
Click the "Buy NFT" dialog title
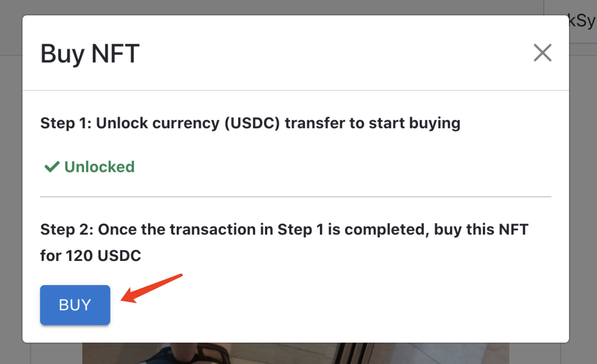90,54
